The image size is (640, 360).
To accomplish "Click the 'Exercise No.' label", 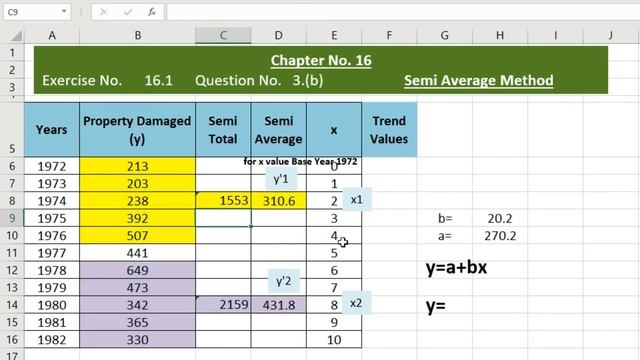I will tap(82, 80).
